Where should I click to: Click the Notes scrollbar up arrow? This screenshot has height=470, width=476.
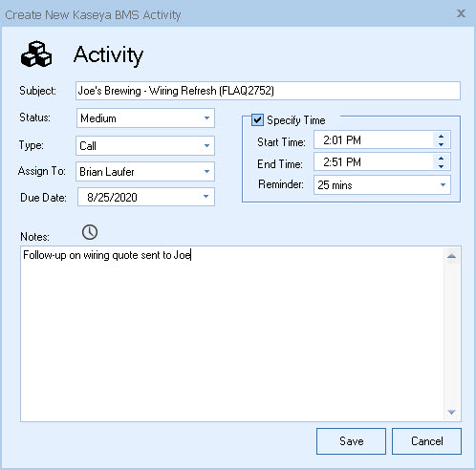[x=451, y=256]
